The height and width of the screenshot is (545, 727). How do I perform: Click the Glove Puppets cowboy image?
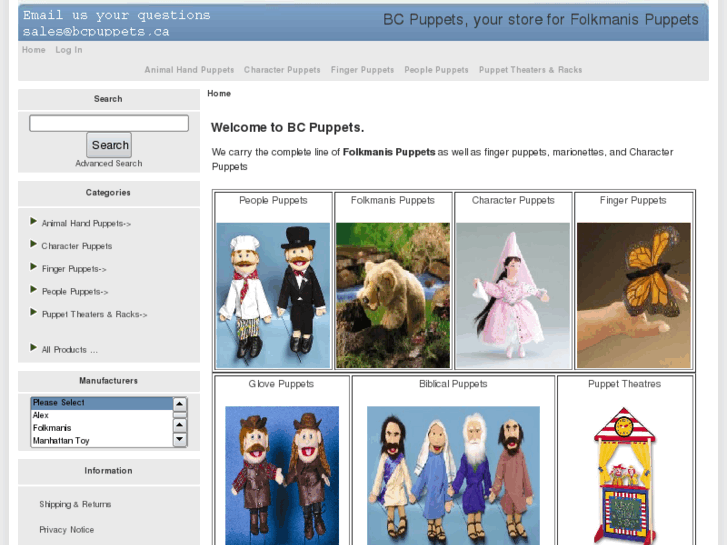[x=282, y=475]
